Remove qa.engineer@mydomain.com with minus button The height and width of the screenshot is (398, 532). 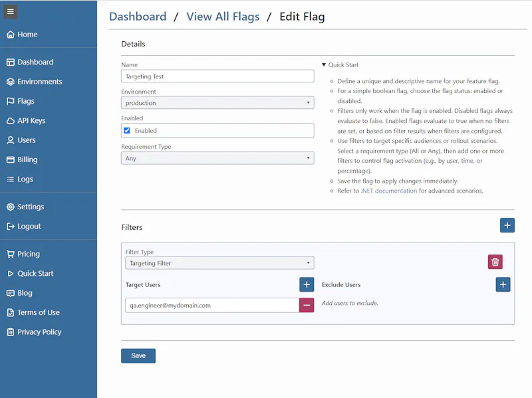coord(307,306)
